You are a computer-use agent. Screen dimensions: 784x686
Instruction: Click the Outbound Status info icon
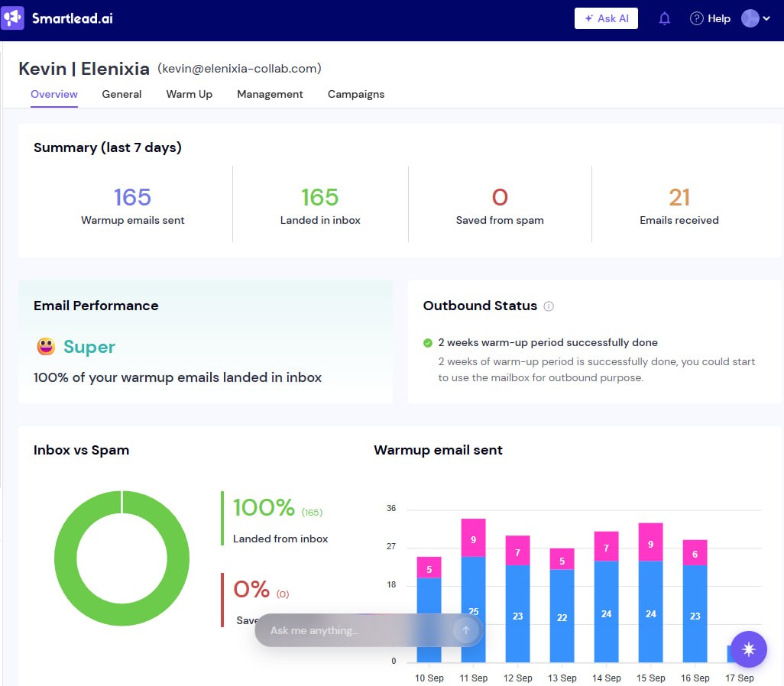(x=549, y=306)
